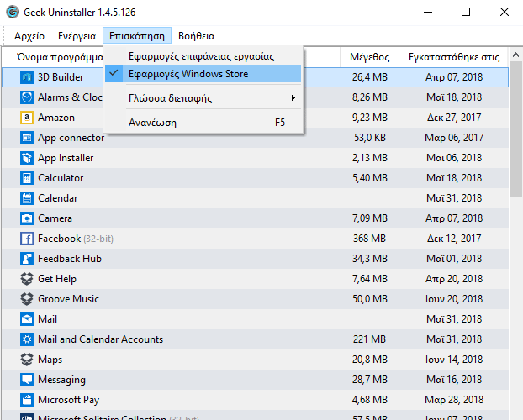Click the Amazon app icon

[27, 118]
